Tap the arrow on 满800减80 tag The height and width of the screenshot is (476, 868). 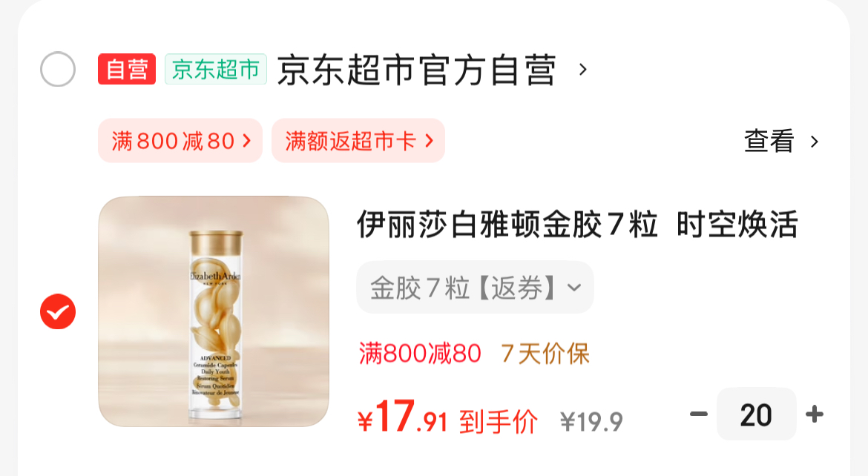247,141
